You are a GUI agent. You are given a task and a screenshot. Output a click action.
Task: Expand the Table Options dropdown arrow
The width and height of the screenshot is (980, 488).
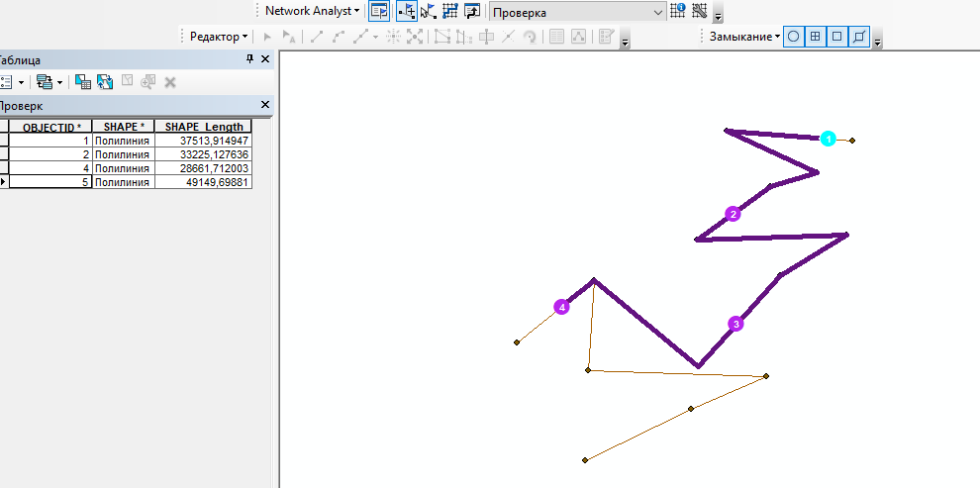21,82
